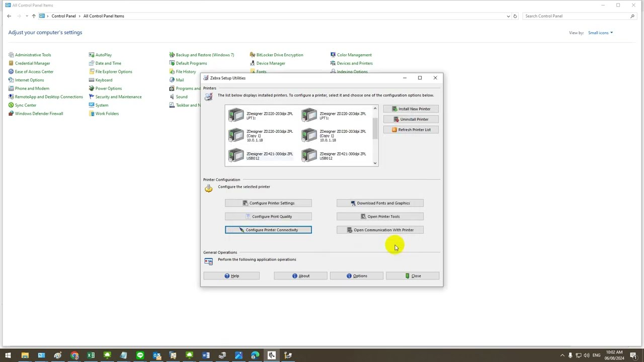Open the Options button in Zebra dialog
Viewport: 644px width, 362px height.
[x=356, y=276]
